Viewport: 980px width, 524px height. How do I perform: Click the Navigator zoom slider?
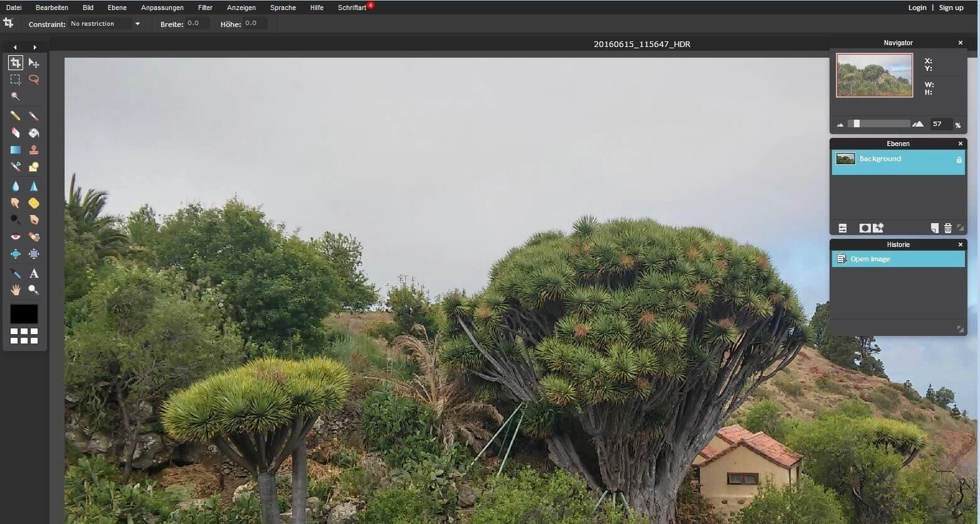coord(879,124)
